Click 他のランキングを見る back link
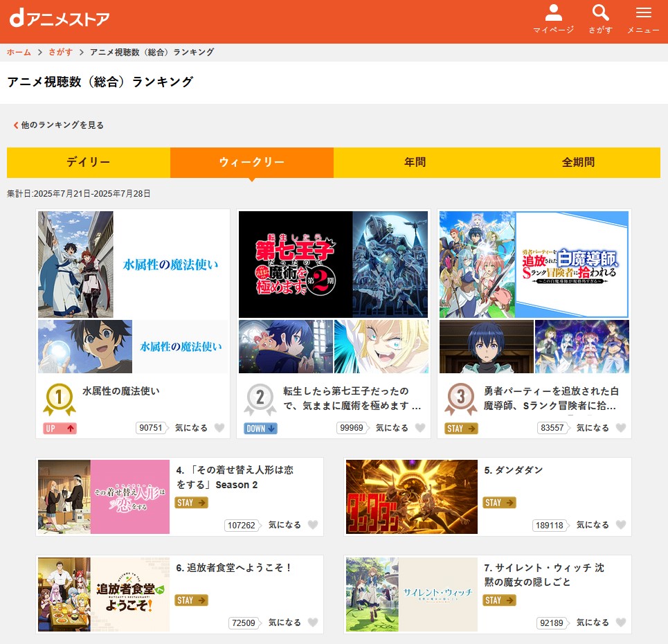The image size is (668, 644). tap(58, 125)
